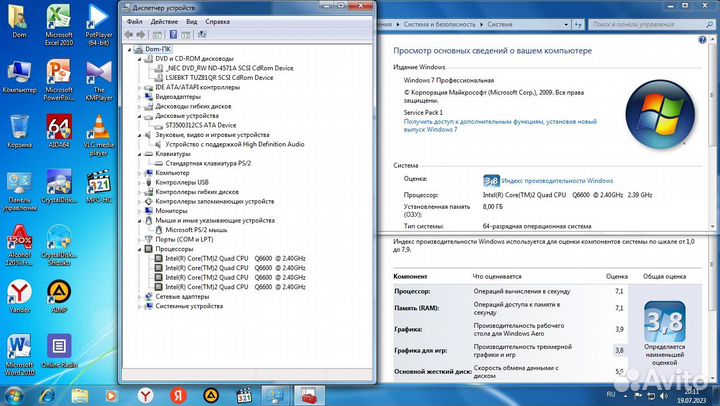Select Microsoft PS/2 мышь device
The width and height of the screenshot is (720, 406).
196,230
